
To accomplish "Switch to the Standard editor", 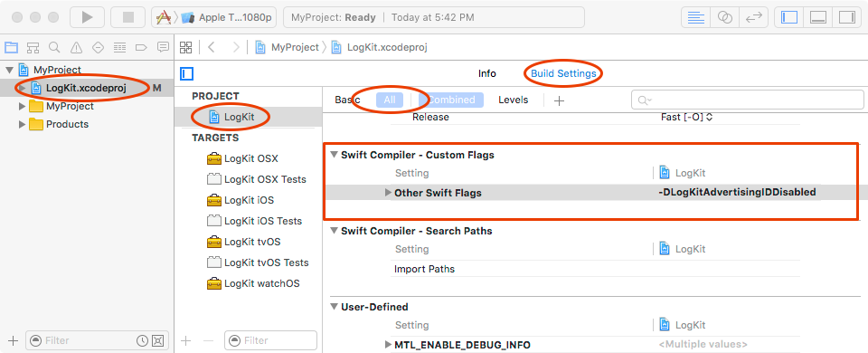I will (x=696, y=17).
